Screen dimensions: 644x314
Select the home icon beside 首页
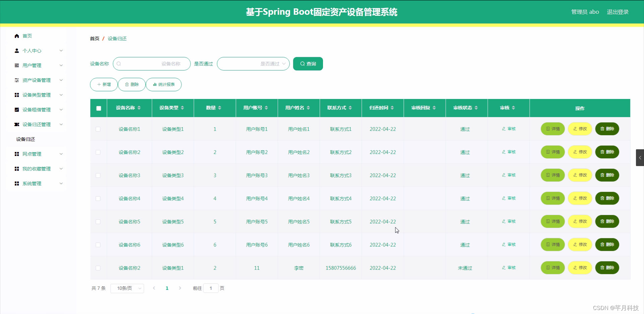tap(16, 36)
